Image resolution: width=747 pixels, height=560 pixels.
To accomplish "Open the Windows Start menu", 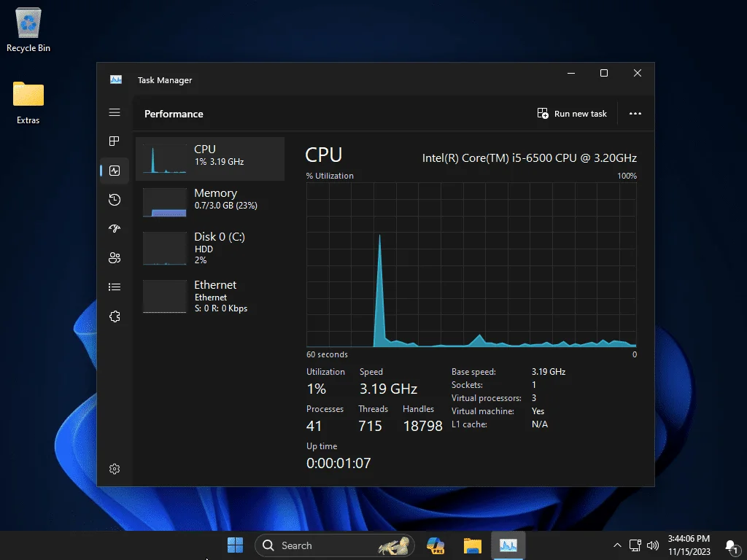I will click(236, 545).
